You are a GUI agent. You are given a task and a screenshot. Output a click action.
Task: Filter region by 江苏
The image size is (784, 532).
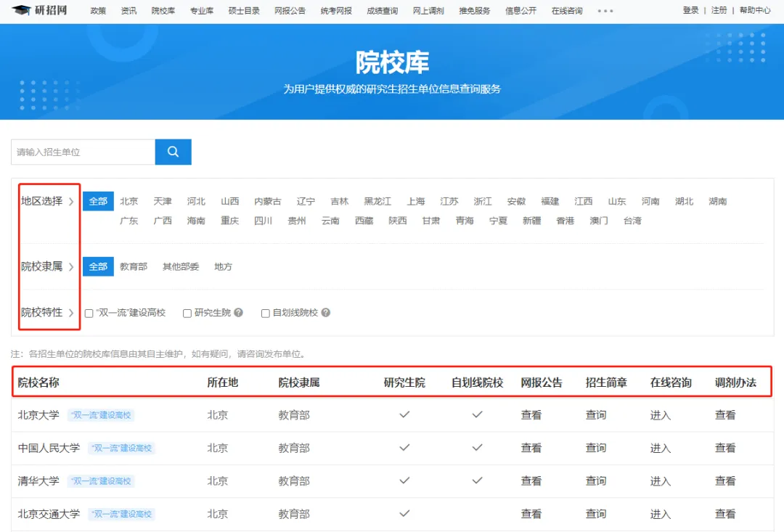click(449, 202)
